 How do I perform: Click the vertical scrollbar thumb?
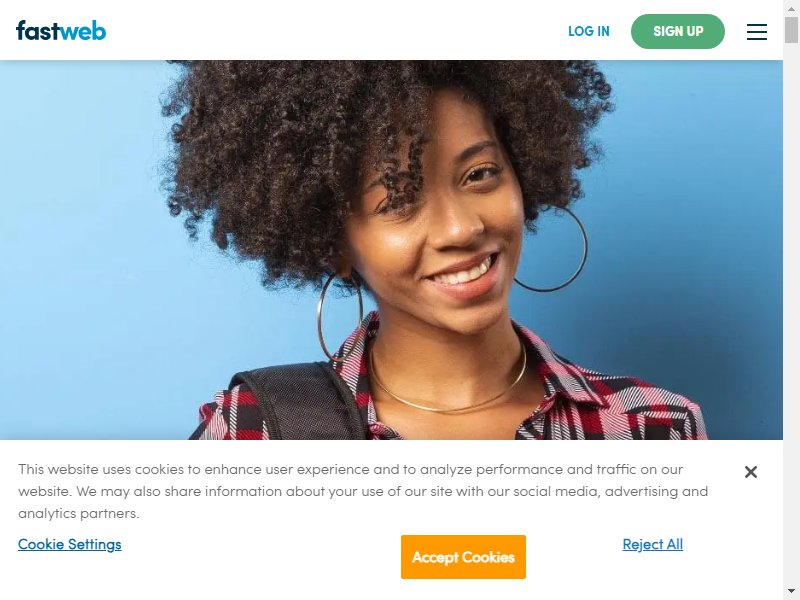pyautogui.click(x=791, y=30)
